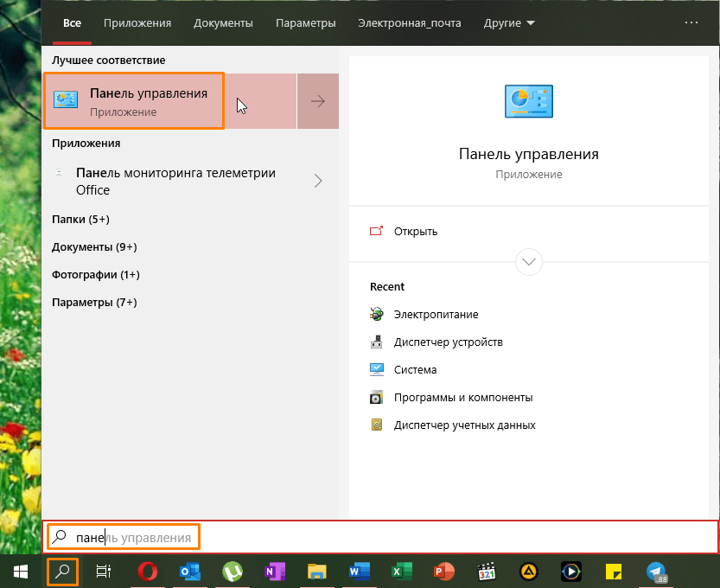Expand the arrow next to Панель управления result
This screenshot has width=720, height=588.
point(318,101)
